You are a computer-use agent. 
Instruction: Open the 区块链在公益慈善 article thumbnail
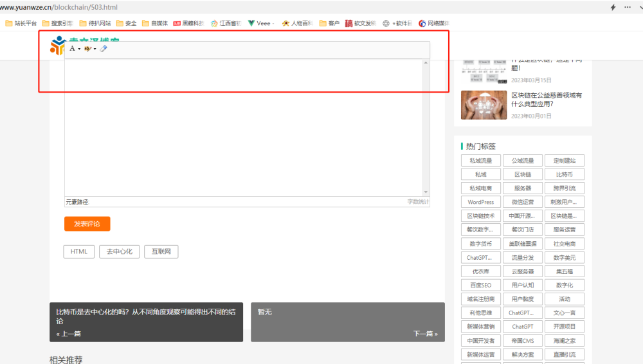(484, 105)
